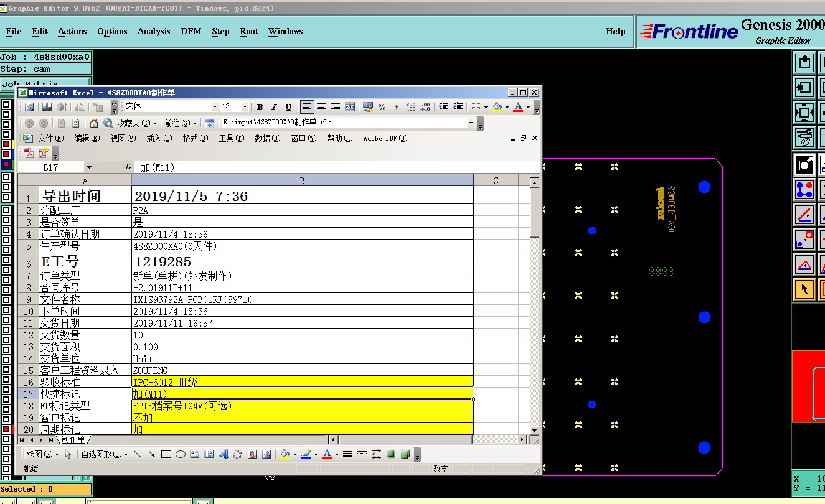Toggle bold formatting in Excel toolbar
825x504 pixels.
pos(260,107)
